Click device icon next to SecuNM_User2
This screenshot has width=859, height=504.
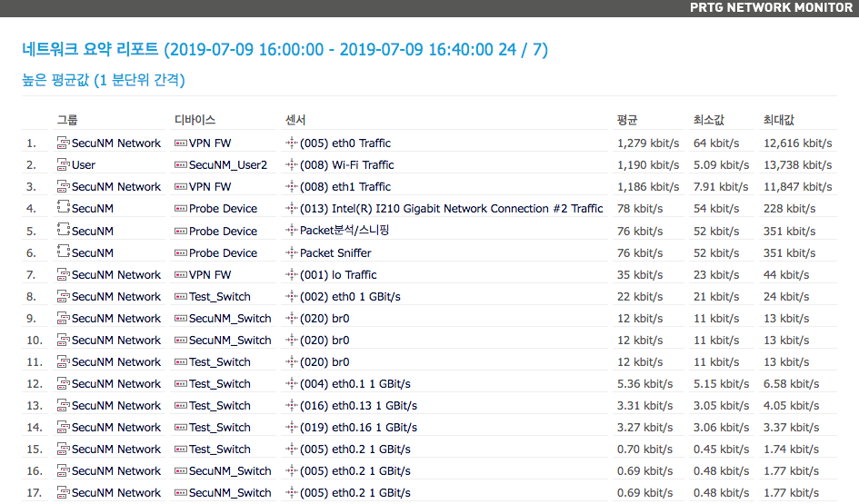coord(181,164)
